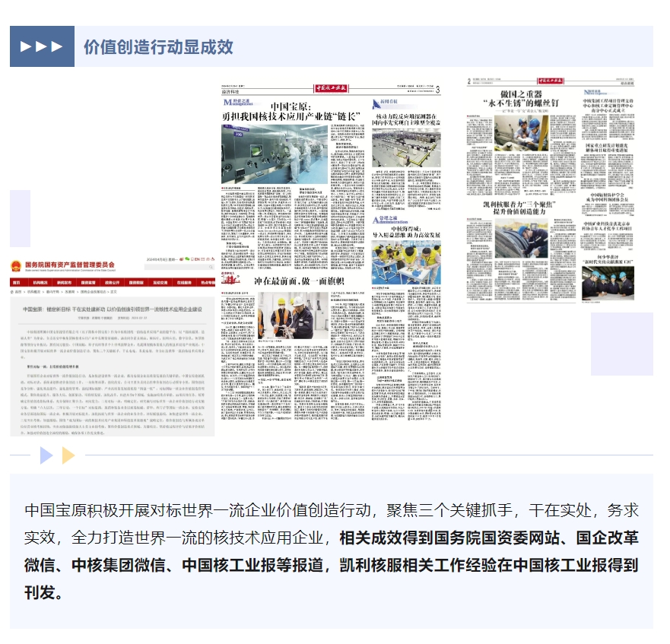Click the orange-vest workers photo in page 3

point(293,316)
